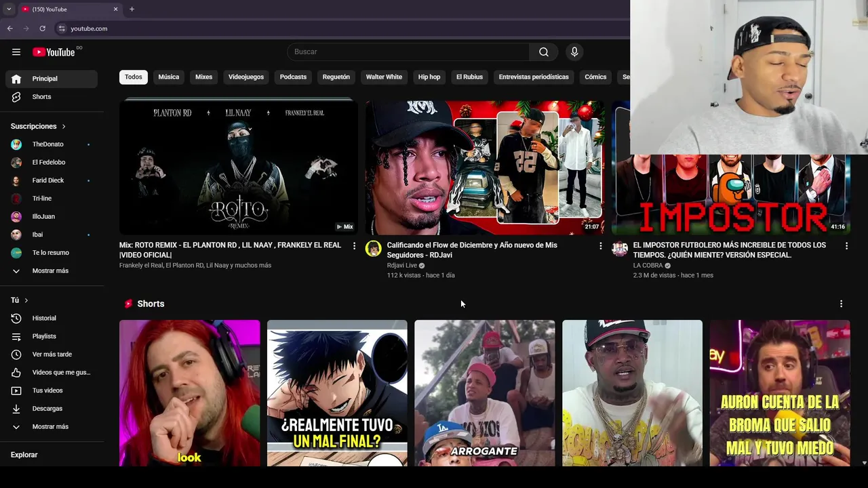
Task: Open IlloJuan channel subscription
Action: (52, 217)
